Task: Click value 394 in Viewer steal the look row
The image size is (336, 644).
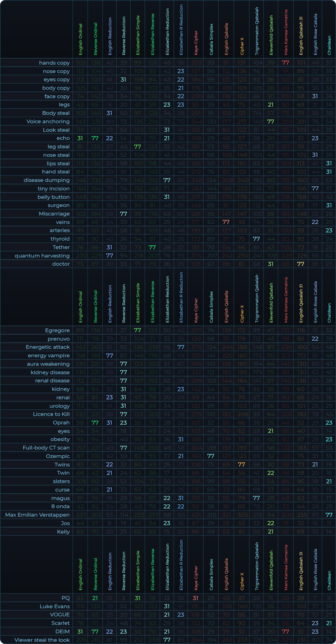Action: 196,640
